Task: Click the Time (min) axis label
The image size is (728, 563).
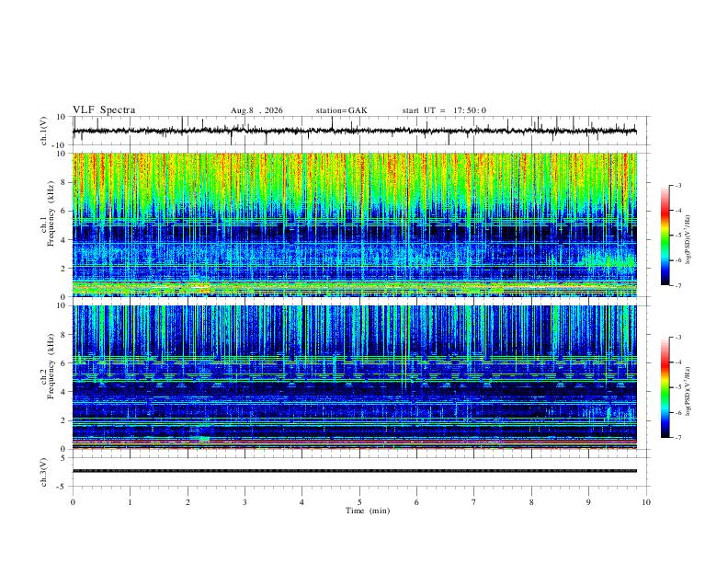Action: [368, 511]
